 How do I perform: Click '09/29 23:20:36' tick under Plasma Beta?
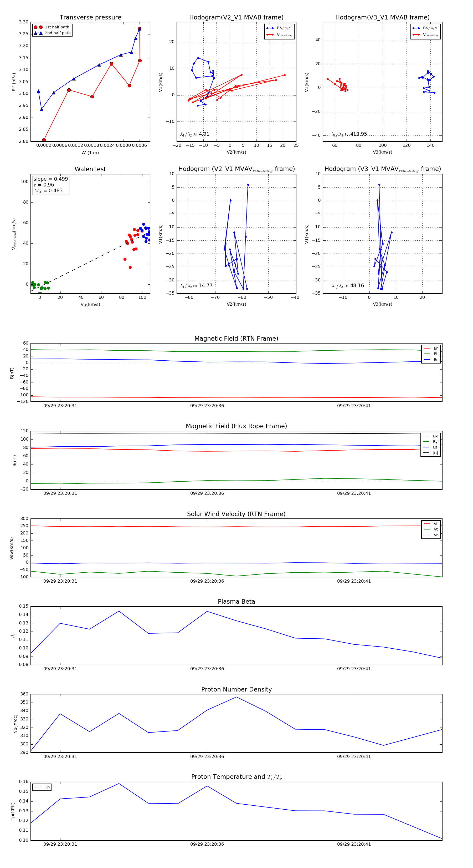[207, 669]
